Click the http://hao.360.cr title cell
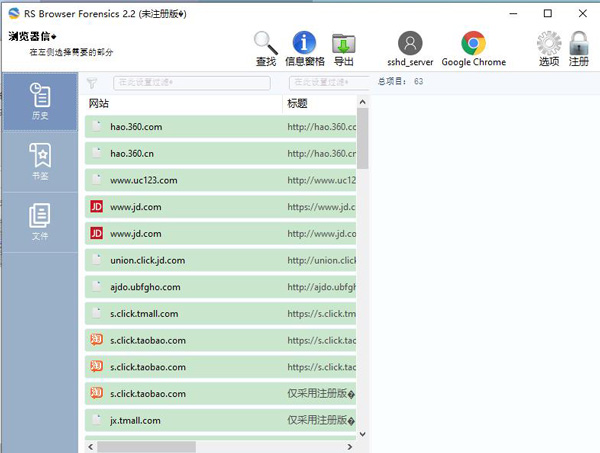The width and height of the screenshot is (600, 453). tap(321, 153)
